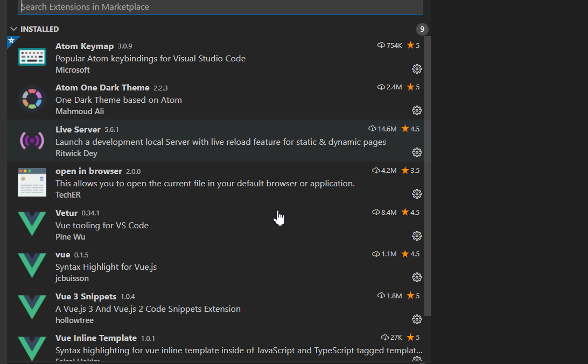Click Vue Inline Template 27K downloads
This screenshot has width=588, height=364.
[391, 338]
